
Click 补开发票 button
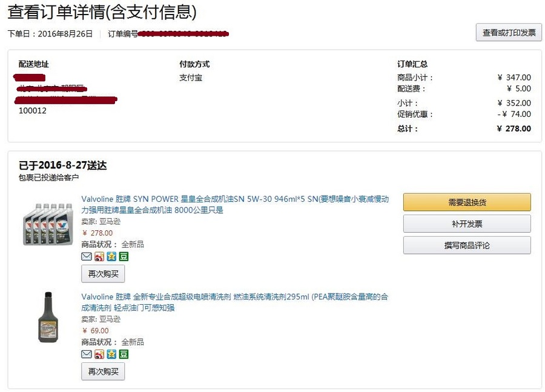467,224
